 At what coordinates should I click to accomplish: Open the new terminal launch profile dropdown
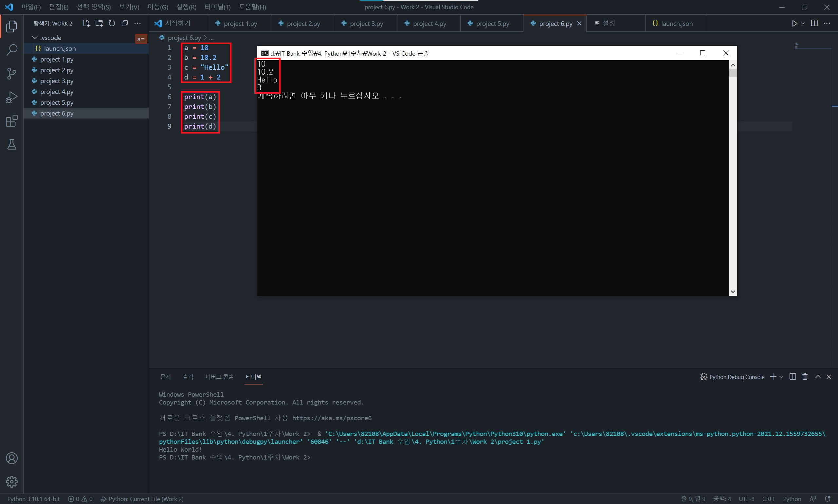coord(781,377)
